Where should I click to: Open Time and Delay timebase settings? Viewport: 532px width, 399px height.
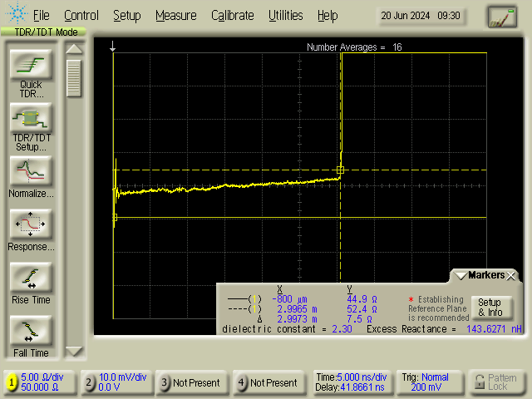351,382
